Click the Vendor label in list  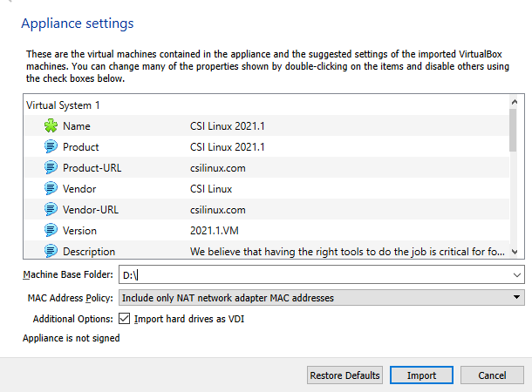pyautogui.click(x=79, y=189)
